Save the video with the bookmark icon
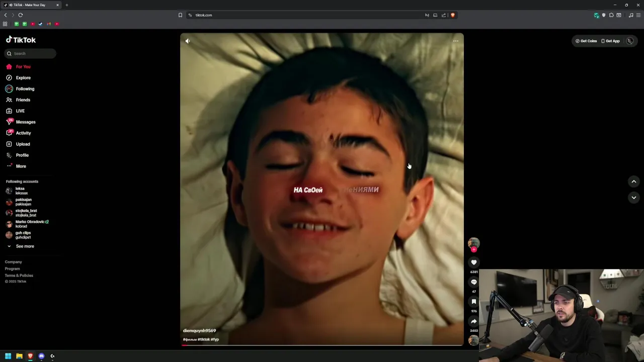This screenshot has height=362, width=644. point(473,302)
